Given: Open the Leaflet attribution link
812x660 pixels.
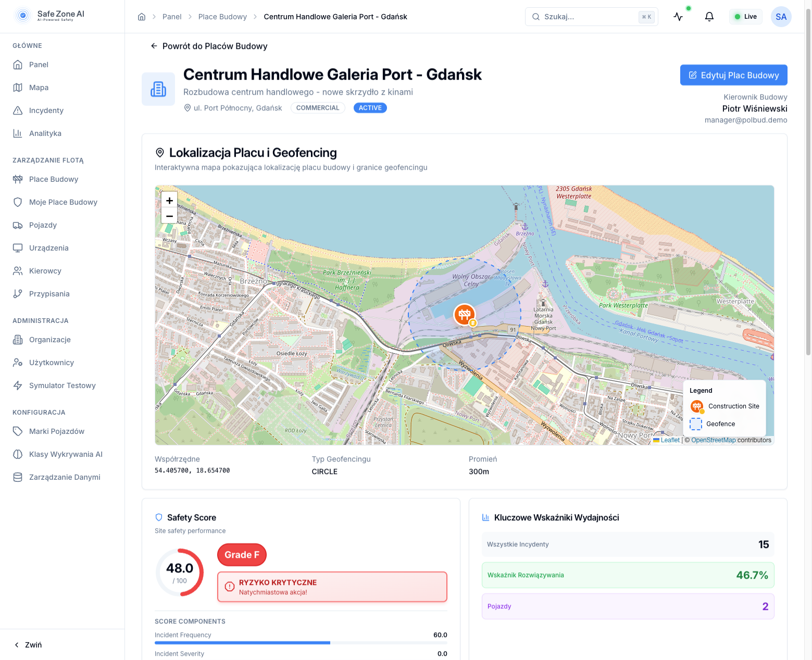Looking at the screenshot, I should click(x=670, y=440).
